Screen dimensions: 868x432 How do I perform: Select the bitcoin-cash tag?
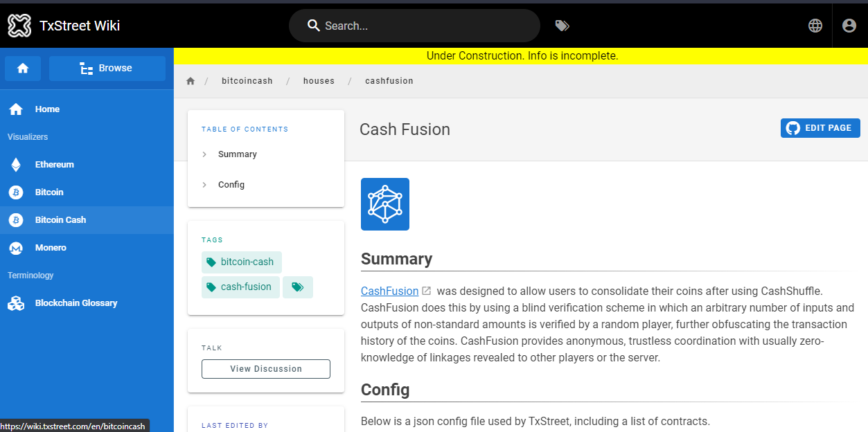242,262
